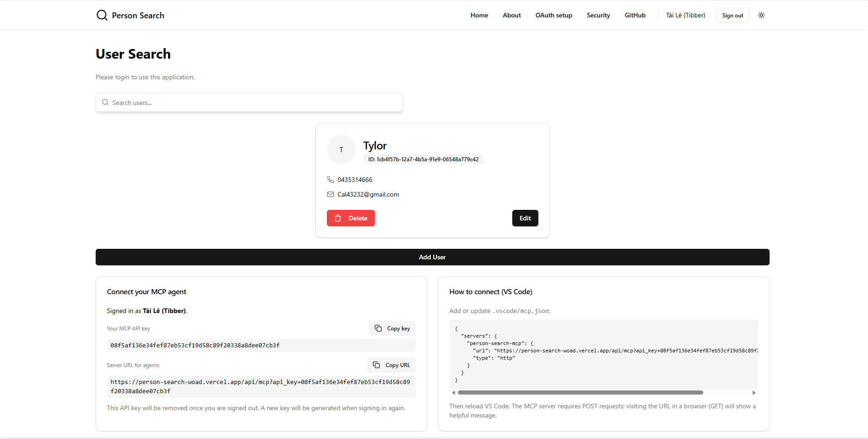Open the GitHub navigation link

tap(635, 15)
